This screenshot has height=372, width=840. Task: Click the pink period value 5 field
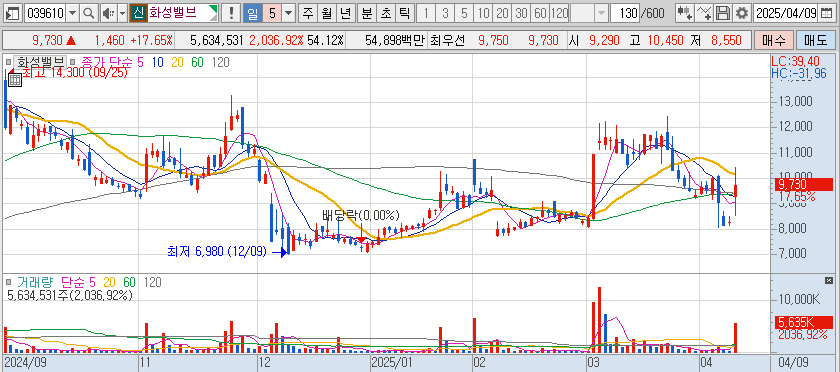(272, 13)
